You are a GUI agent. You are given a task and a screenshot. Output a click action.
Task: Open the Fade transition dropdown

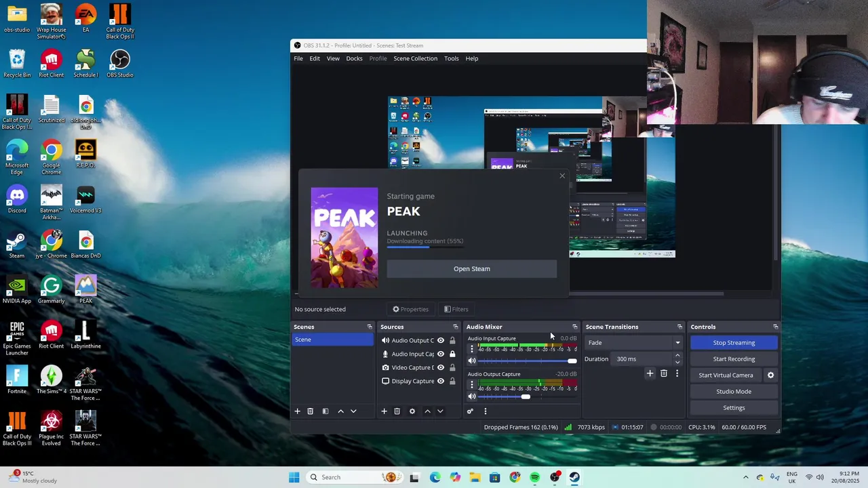point(634,343)
